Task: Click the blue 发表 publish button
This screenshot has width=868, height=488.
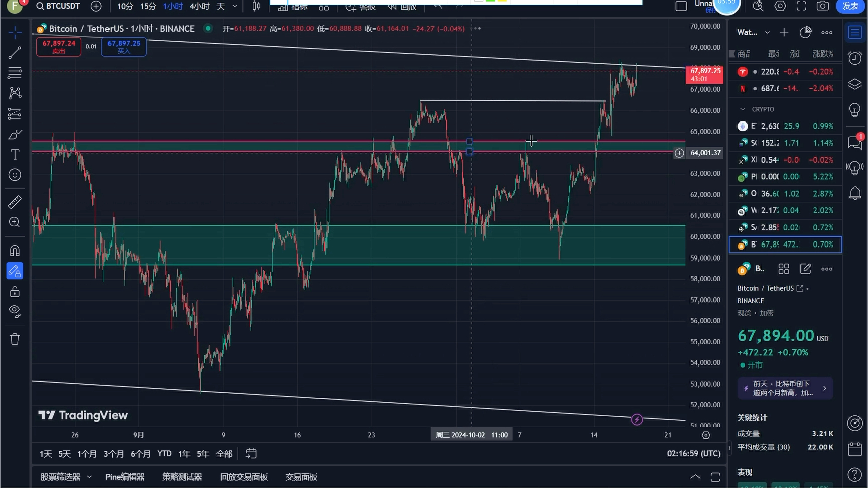Action: (x=850, y=6)
